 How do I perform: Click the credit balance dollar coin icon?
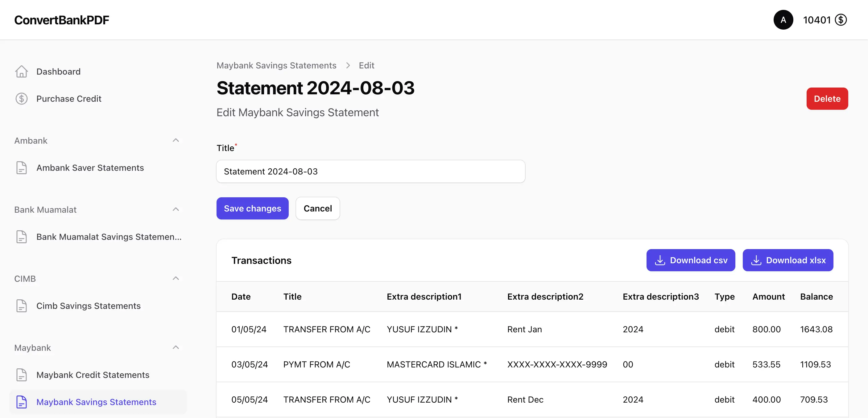841,20
